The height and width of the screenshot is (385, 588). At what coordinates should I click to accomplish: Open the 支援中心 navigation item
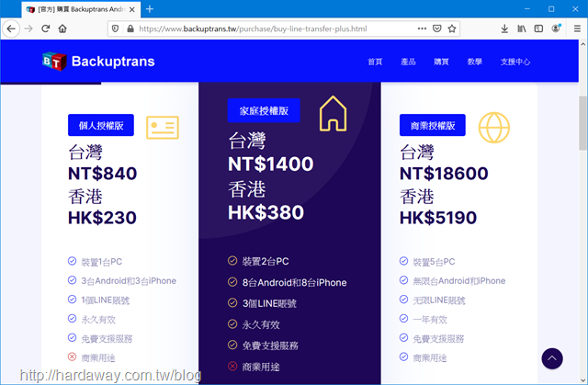tap(515, 62)
